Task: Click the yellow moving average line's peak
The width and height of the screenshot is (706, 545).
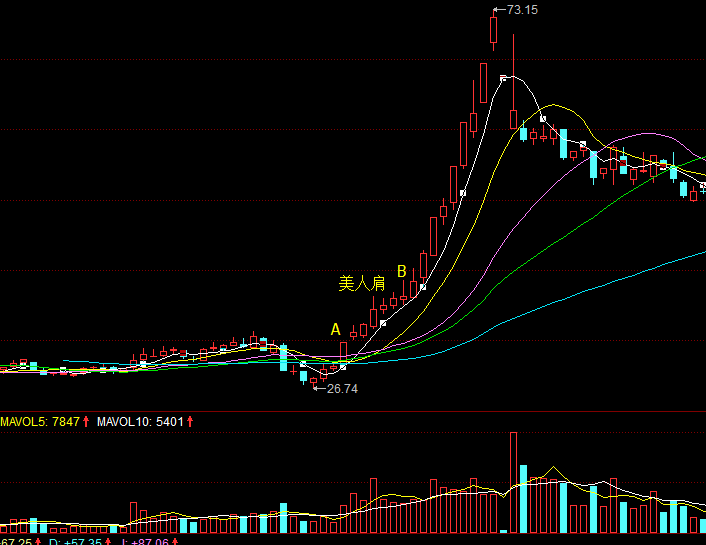Action: pyautogui.click(x=555, y=105)
